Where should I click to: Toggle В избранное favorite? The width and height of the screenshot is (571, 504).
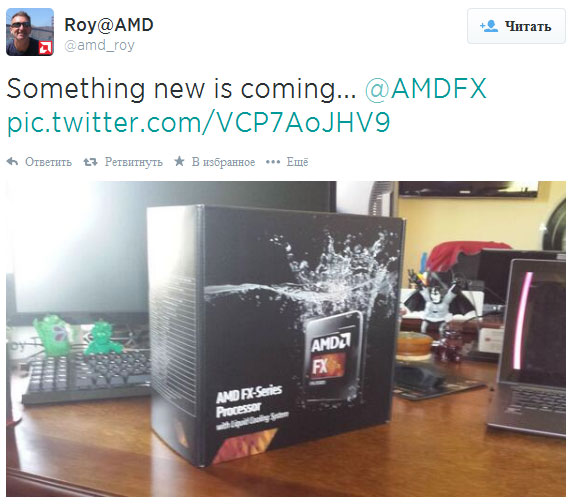pos(223,162)
